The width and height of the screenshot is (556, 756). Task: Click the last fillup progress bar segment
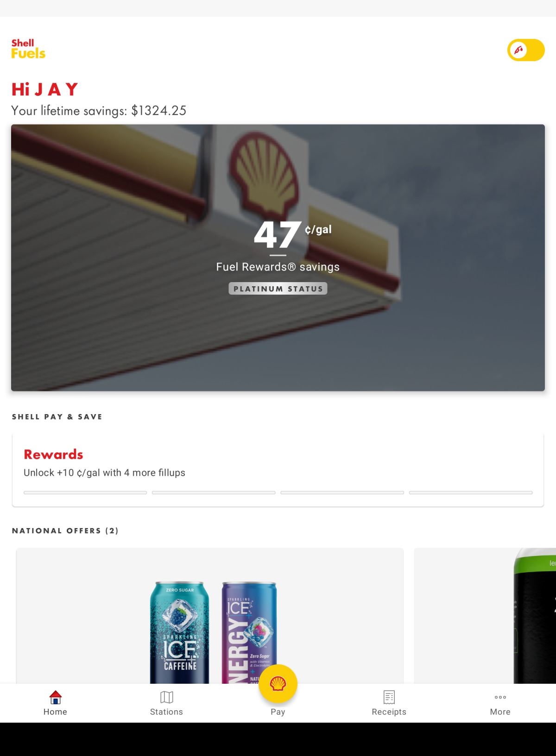pos(471,492)
